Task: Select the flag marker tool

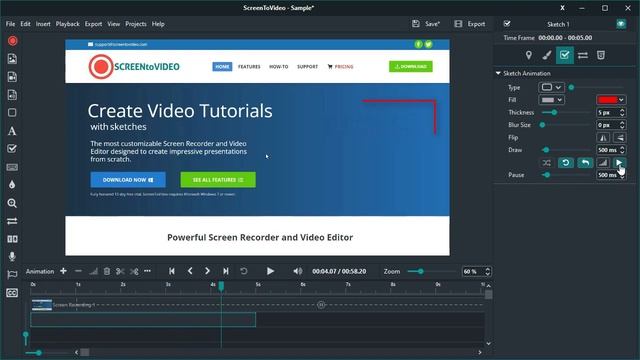Action: click(12, 275)
